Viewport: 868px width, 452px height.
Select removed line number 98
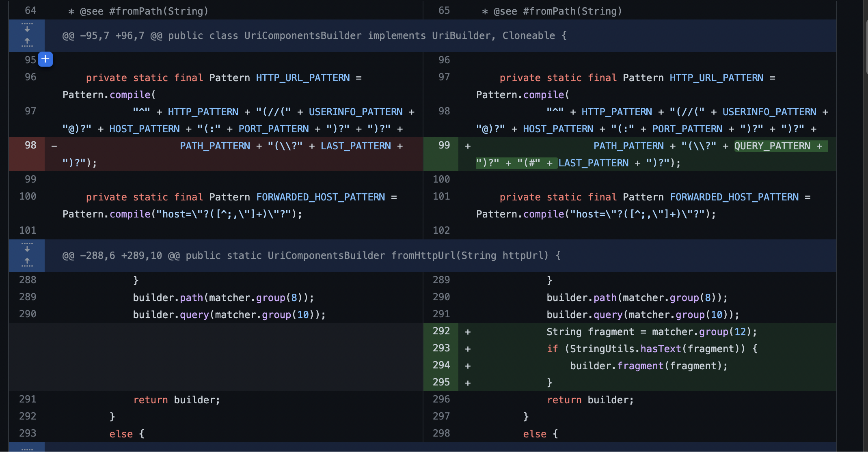pos(30,145)
